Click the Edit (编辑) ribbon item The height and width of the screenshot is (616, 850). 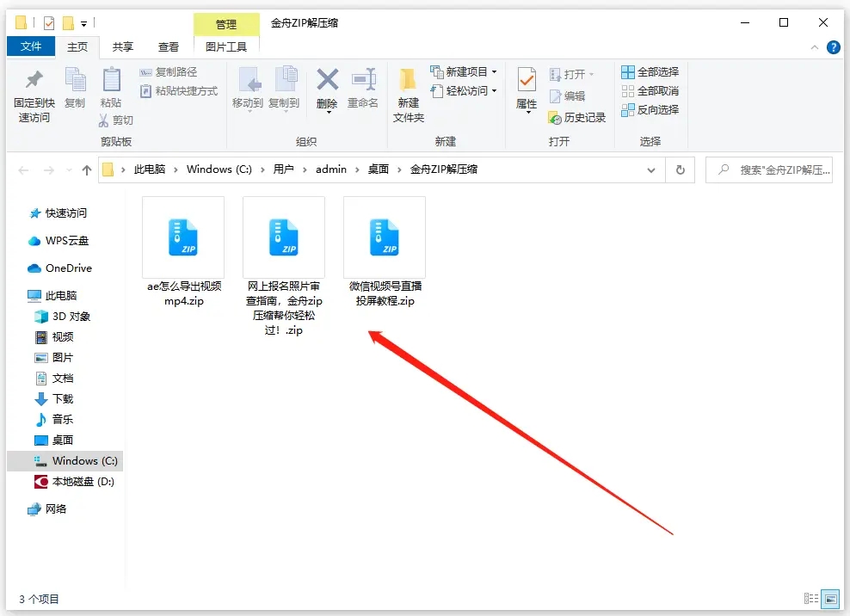tap(567, 96)
